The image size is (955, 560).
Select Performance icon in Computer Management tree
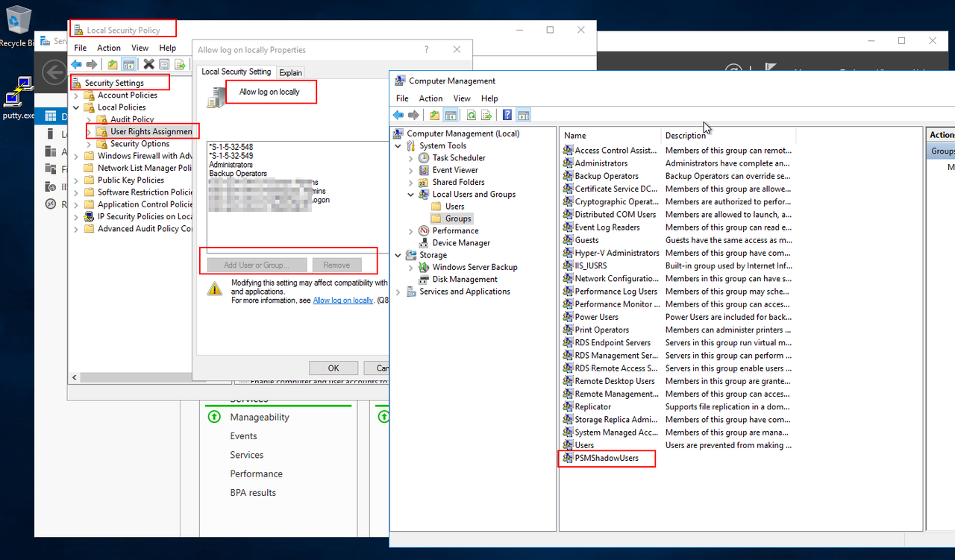(x=424, y=230)
